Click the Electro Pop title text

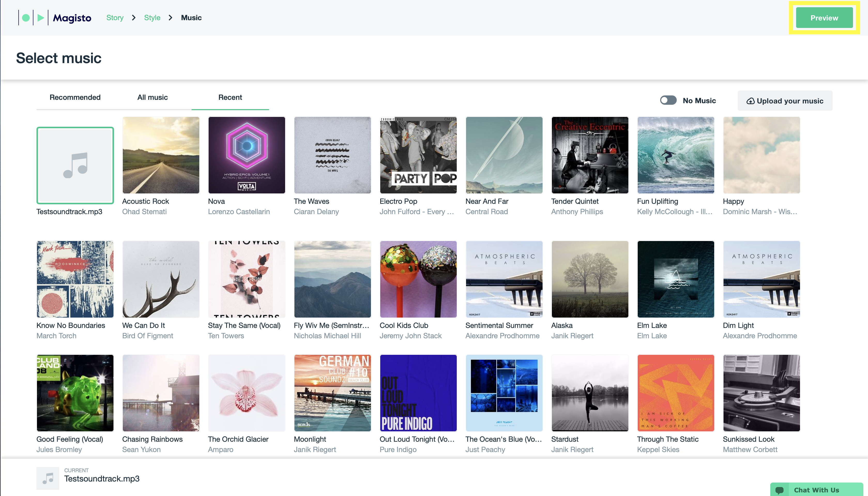coord(398,201)
